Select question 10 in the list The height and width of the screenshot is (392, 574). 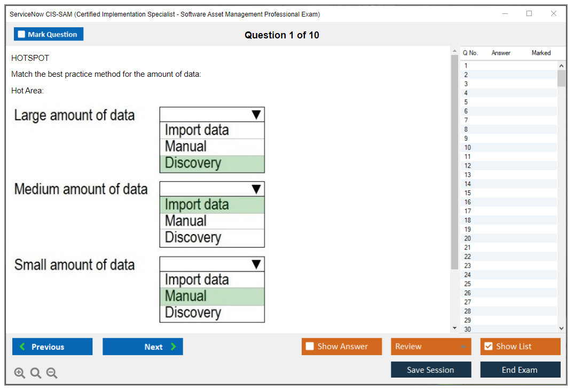point(468,148)
